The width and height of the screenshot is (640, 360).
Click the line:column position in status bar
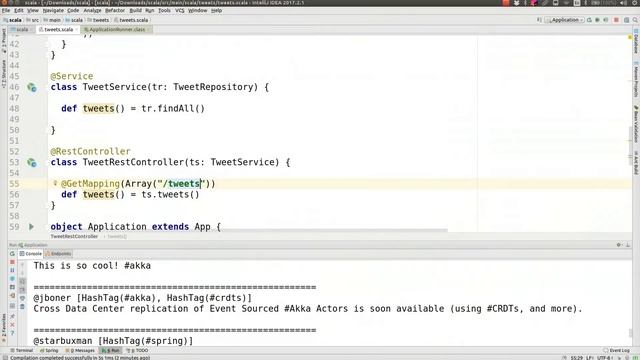tap(576, 358)
